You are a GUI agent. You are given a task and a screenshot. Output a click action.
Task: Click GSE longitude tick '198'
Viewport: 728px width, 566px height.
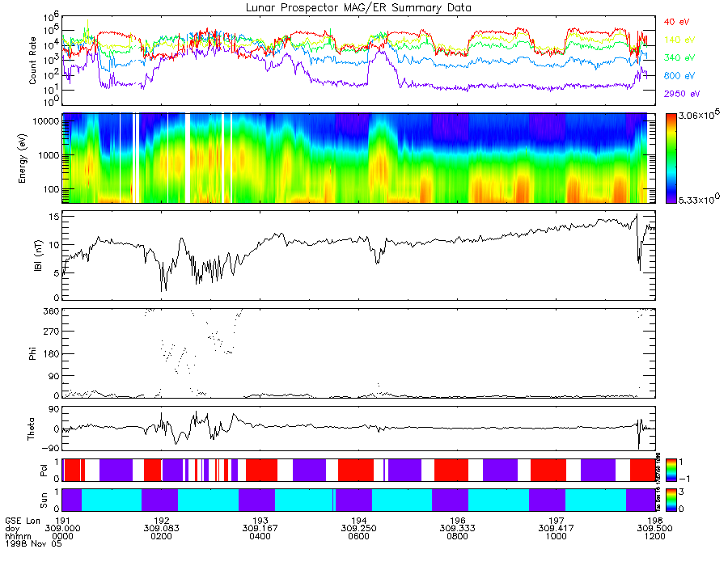click(655, 521)
